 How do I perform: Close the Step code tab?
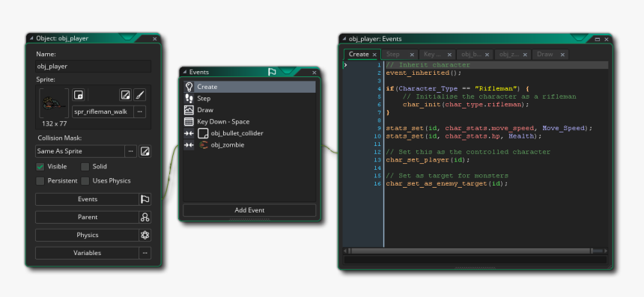(412, 55)
